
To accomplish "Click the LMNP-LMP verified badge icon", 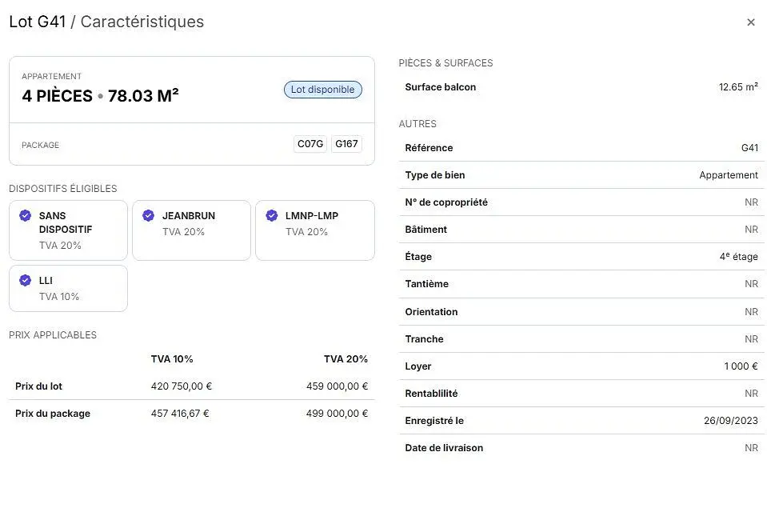I will (271, 215).
